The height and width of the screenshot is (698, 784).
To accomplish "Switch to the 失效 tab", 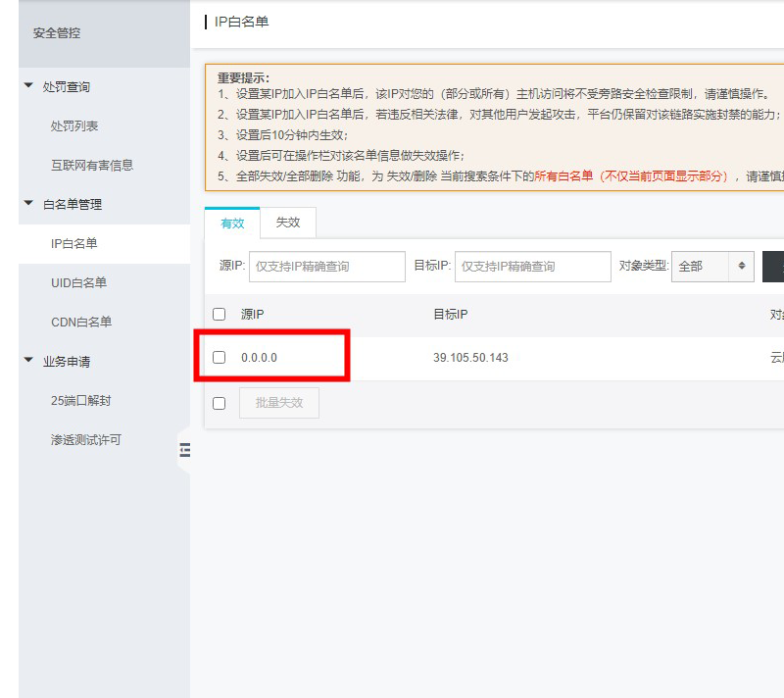I will pos(288,223).
